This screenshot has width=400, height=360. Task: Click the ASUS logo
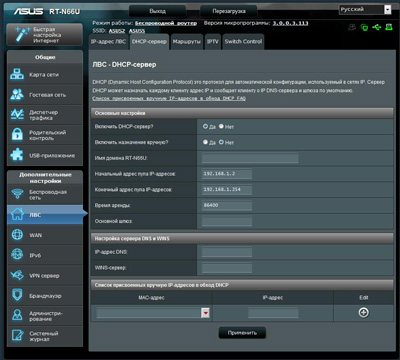tap(28, 11)
